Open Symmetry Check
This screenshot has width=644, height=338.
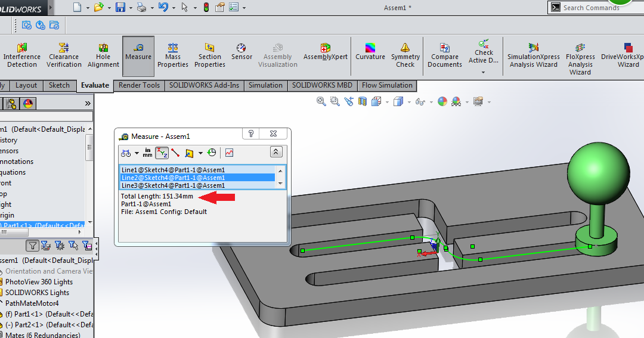(x=405, y=55)
